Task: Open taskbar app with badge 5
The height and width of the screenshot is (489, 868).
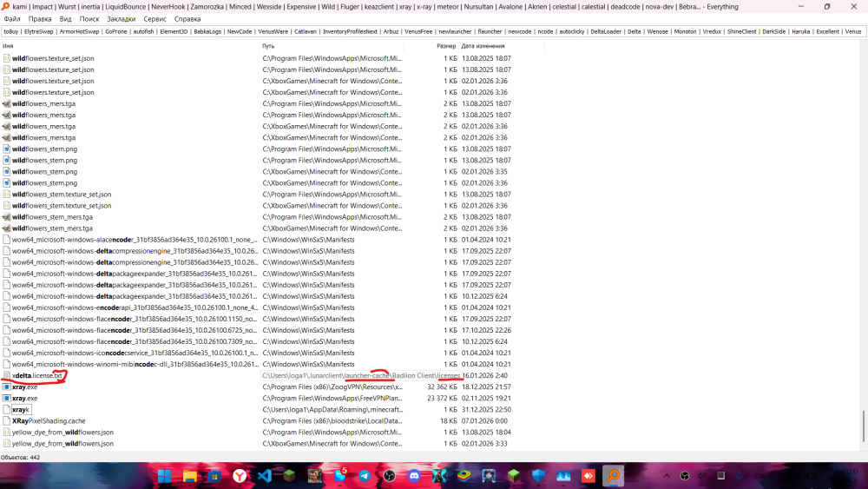Action: (x=339, y=476)
